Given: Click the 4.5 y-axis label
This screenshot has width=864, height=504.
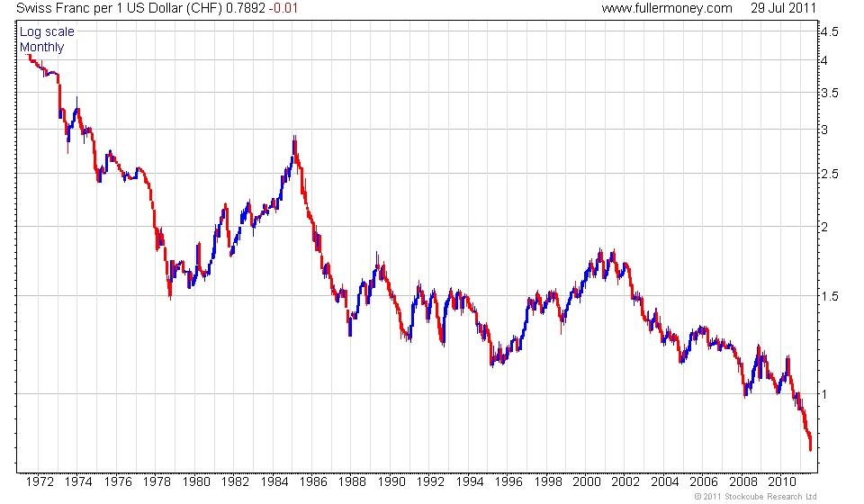Looking at the screenshot, I should pos(829,31).
